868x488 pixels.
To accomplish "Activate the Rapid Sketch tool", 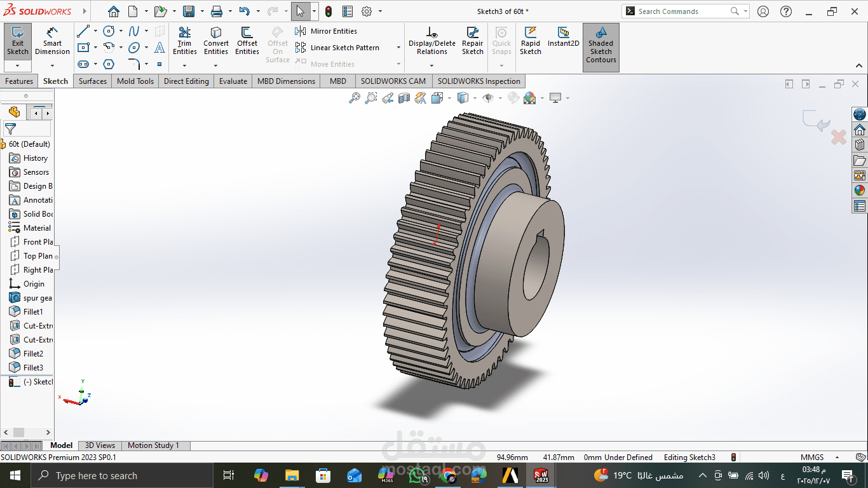I will tap(530, 41).
